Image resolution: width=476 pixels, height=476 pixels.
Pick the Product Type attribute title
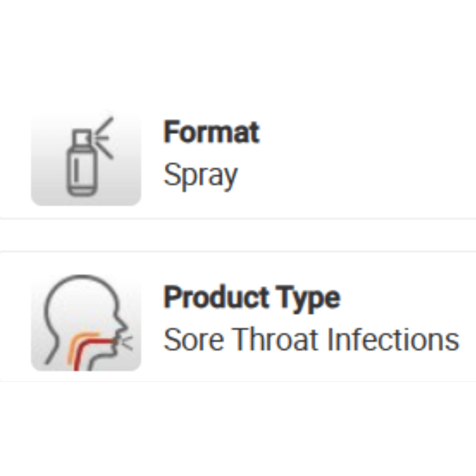point(252,297)
